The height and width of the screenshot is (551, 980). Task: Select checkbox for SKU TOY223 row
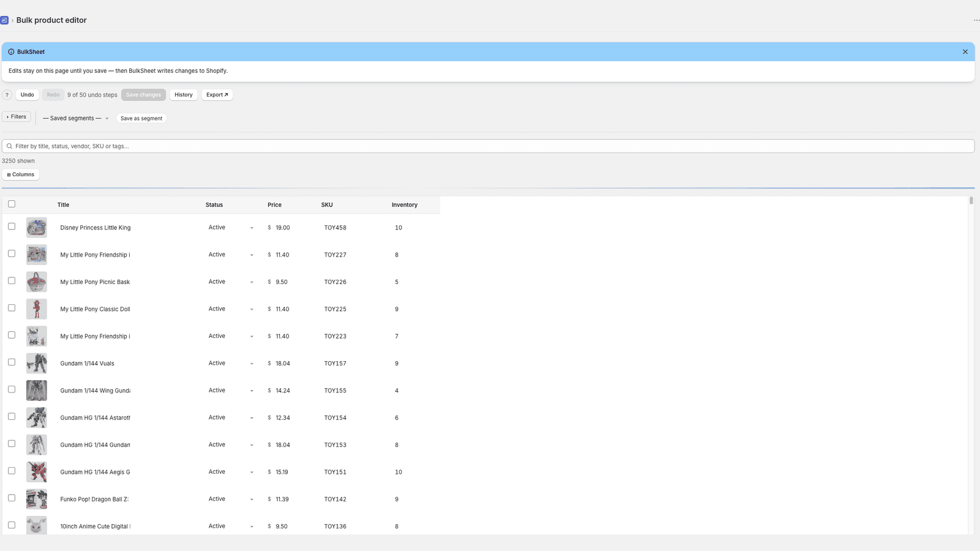coord(12,335)
